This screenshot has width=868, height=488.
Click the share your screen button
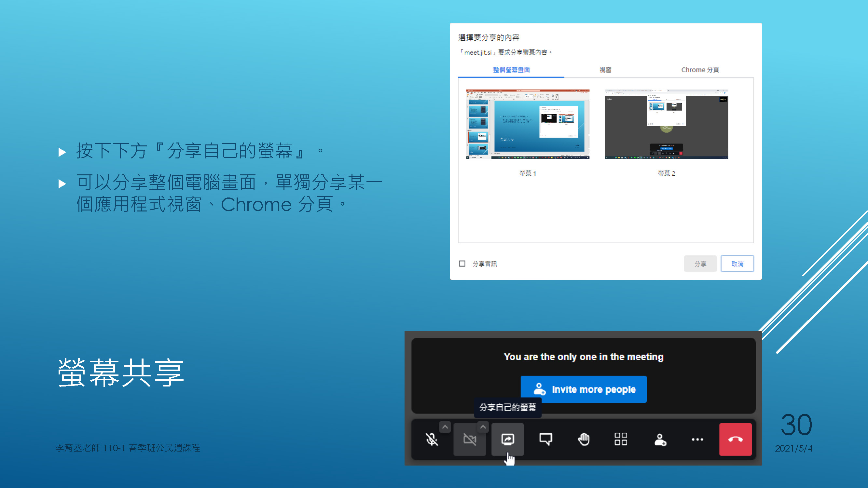pyautogui.click(x=507, y=440)
